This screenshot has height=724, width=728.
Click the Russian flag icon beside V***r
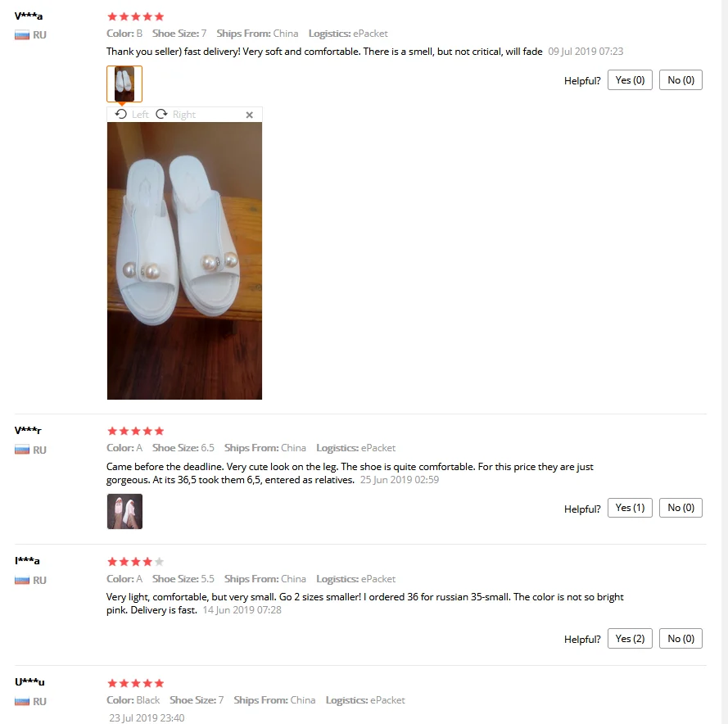coord(22,450)
